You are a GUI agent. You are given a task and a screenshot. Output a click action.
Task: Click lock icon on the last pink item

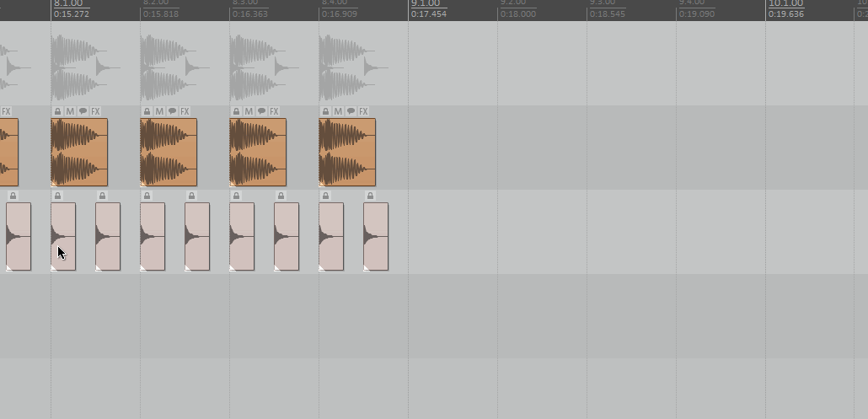(x=370, y=196)
